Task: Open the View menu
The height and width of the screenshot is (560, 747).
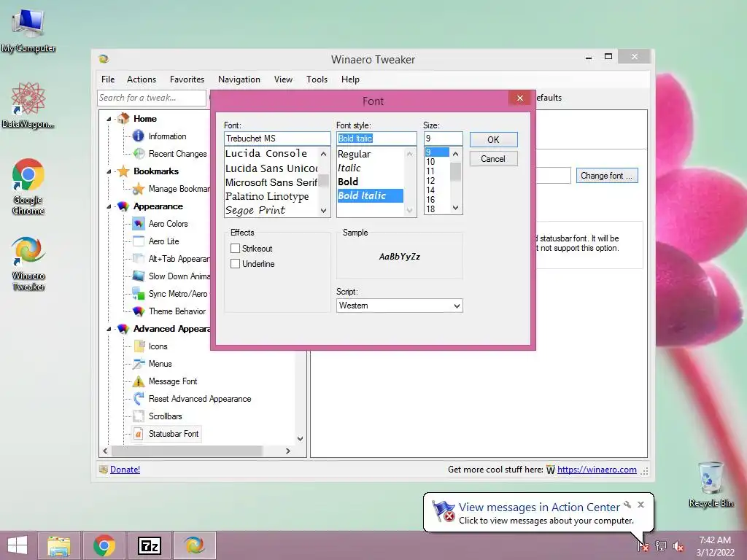Action: pos(283,79)
